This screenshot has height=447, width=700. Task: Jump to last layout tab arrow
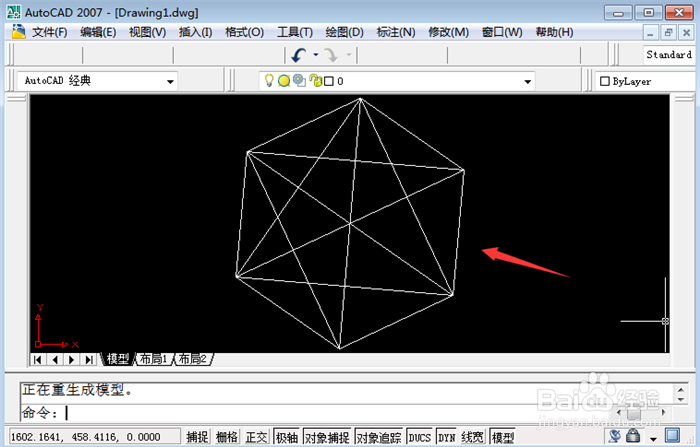click(x=89, y=359)
